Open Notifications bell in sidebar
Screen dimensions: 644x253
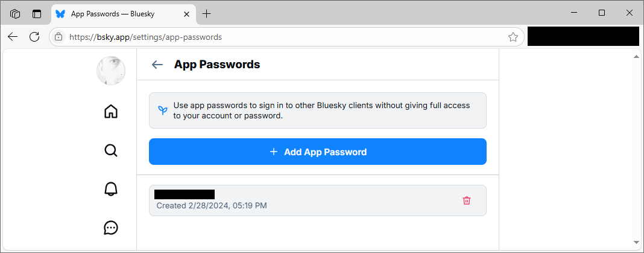coord(111,189)
